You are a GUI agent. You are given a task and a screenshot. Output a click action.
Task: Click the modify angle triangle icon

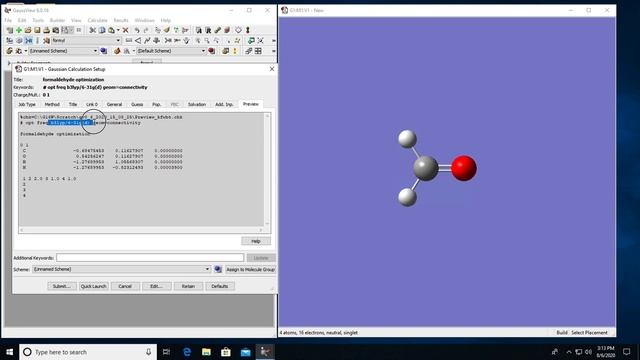138,40
